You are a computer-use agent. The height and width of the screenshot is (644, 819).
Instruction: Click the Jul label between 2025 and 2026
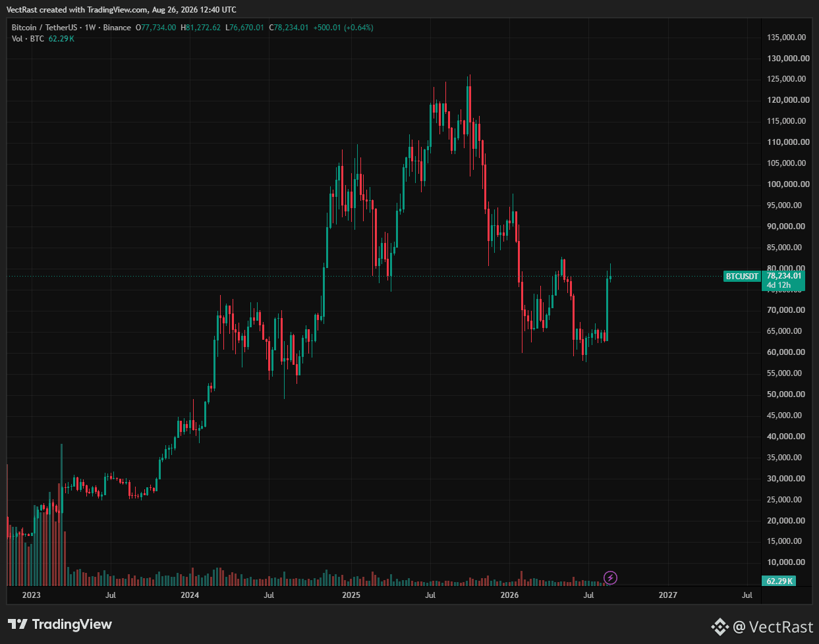(x=430, y=595)
